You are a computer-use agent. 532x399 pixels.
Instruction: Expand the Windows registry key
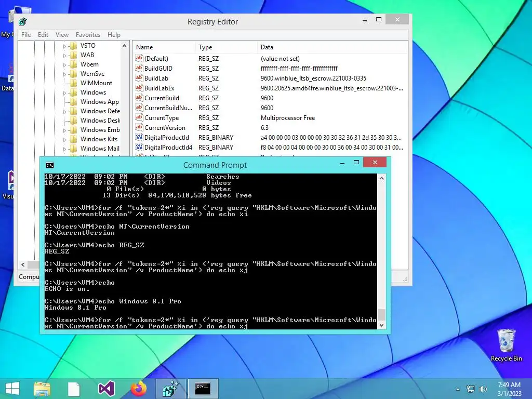click(64, 92)
